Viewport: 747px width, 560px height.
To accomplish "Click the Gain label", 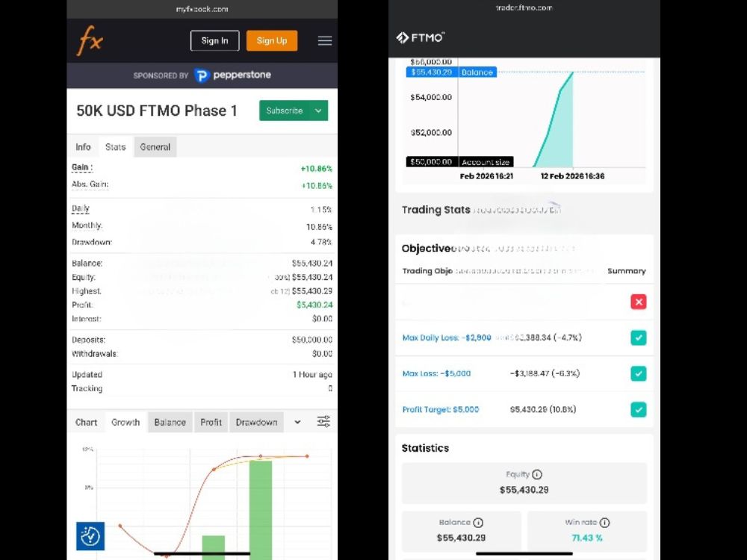I will 82,167.
